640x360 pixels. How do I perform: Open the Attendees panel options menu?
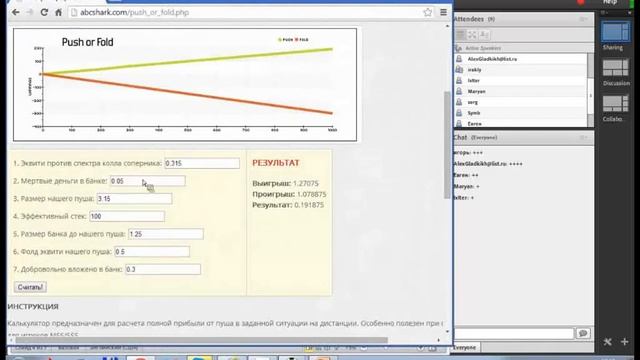coord(584,19)
